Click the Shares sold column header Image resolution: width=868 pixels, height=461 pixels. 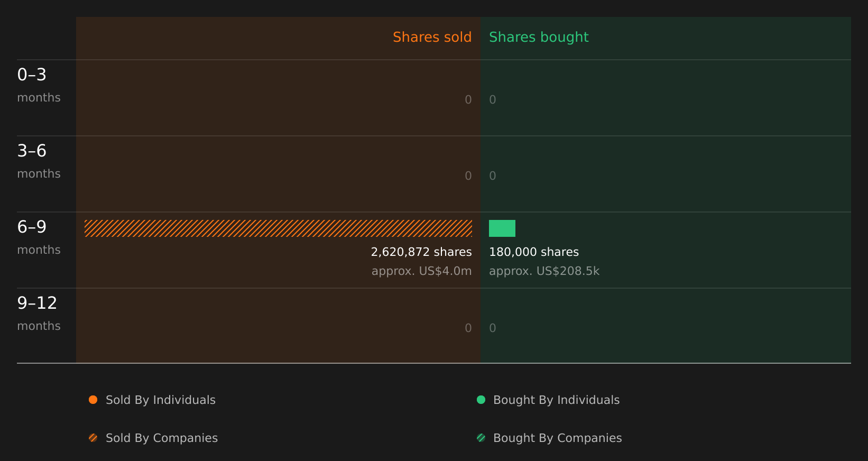click(432, 37)
